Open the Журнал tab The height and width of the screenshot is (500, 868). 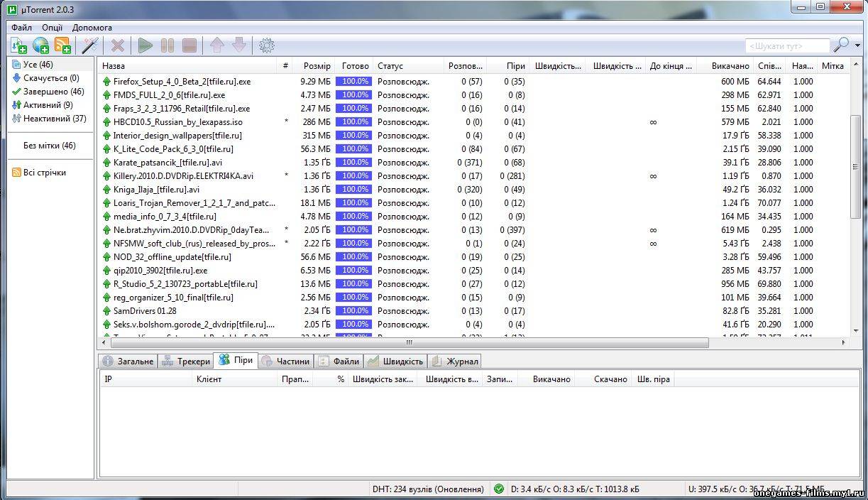click(454, 361)
